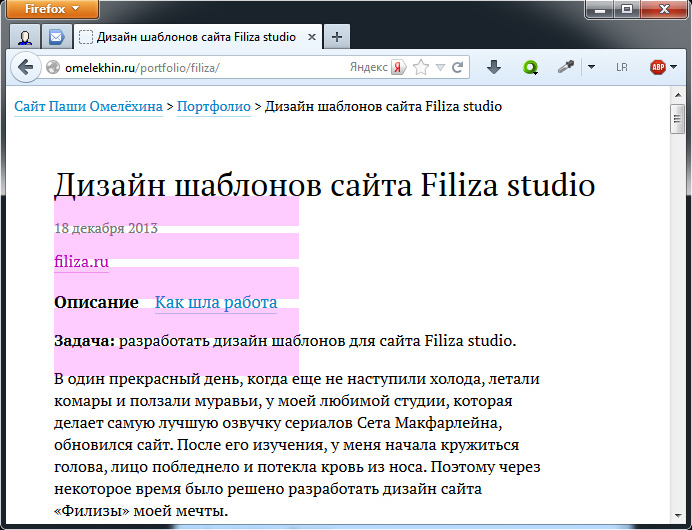Click the LR toolbar button
This screenshot has height=530, width=692.
[622, 68]
